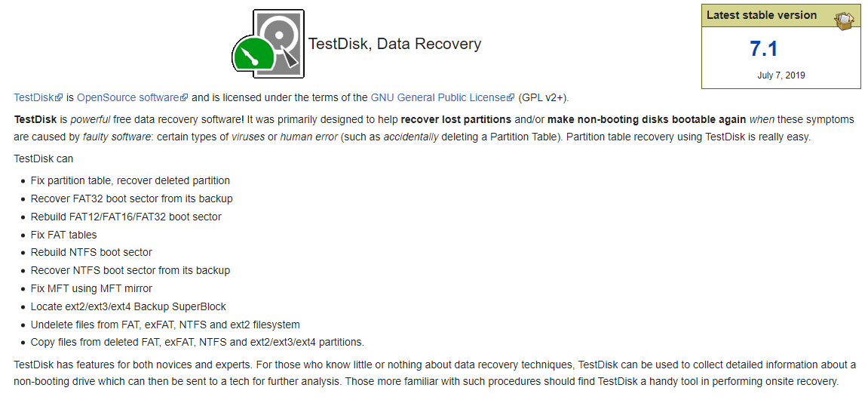Click the 'Fix MFT using MFT mirror' list item

coord(91,288)
